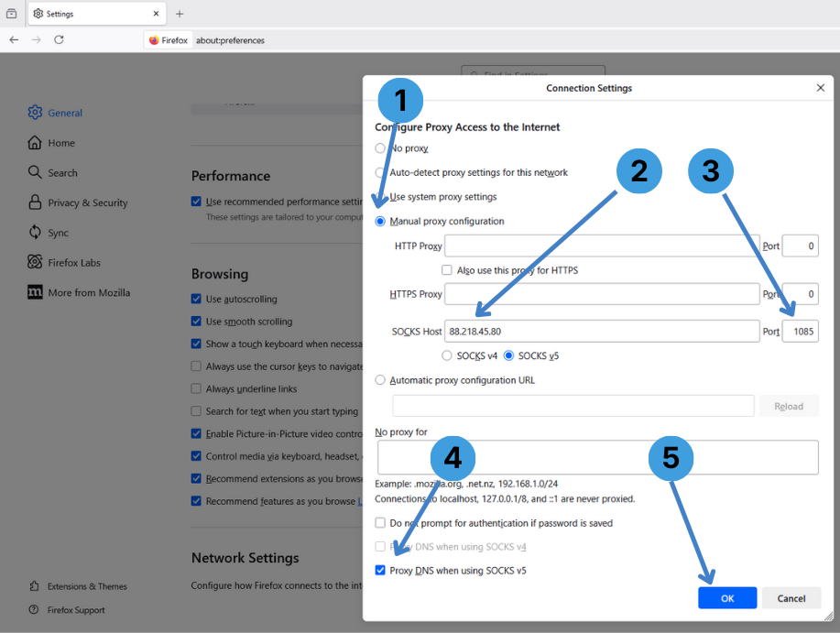Click the Find in Settings search box

533,72
